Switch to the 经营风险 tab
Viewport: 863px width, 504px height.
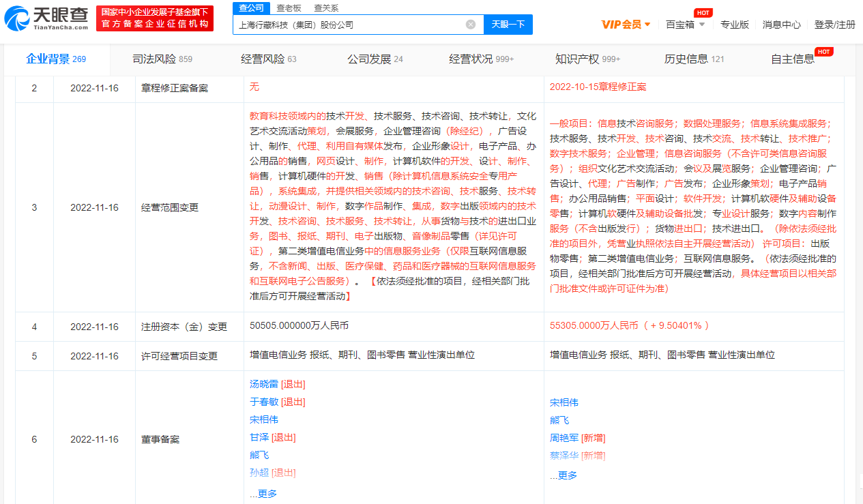pyautogui.click(x=269, y=59)
